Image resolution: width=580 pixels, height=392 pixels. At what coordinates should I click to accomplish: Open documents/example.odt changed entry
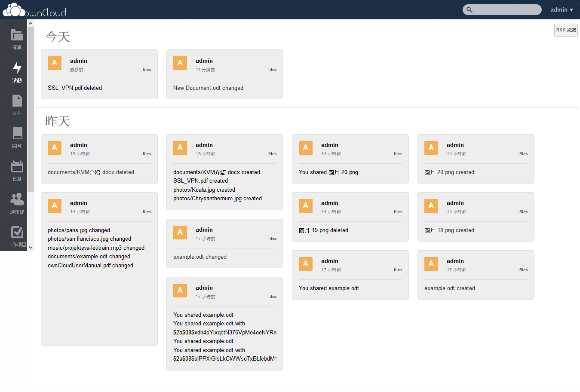coord(89,257)
